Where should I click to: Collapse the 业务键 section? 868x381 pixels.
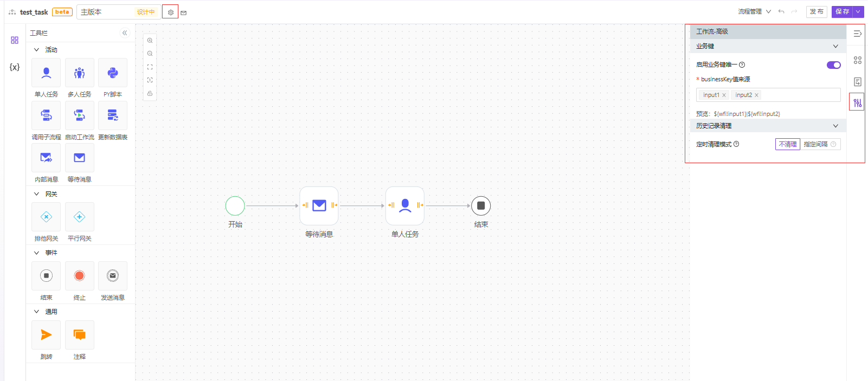pos(835,47)
